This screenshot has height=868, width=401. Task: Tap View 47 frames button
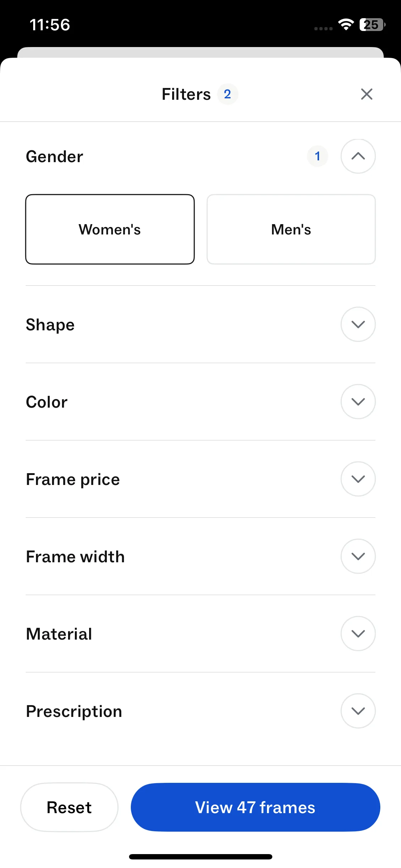tap(255, 807)
